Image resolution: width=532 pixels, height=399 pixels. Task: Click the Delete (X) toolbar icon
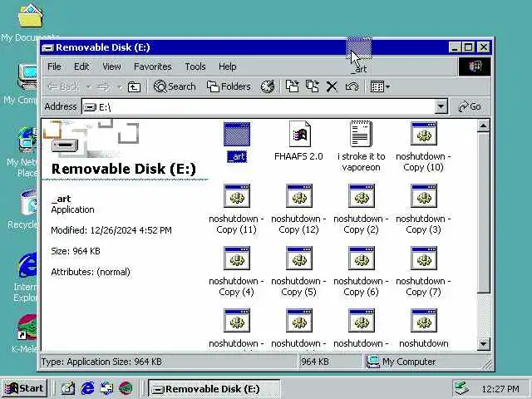[332, 86]
